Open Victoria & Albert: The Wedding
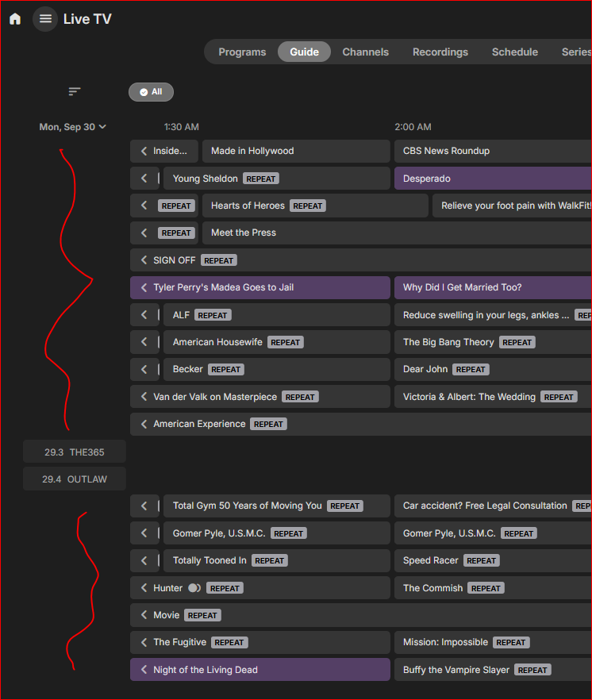Image resolution: width=592 pixels, height=700 pixels. pyautogui.click(x=493, y=397)
